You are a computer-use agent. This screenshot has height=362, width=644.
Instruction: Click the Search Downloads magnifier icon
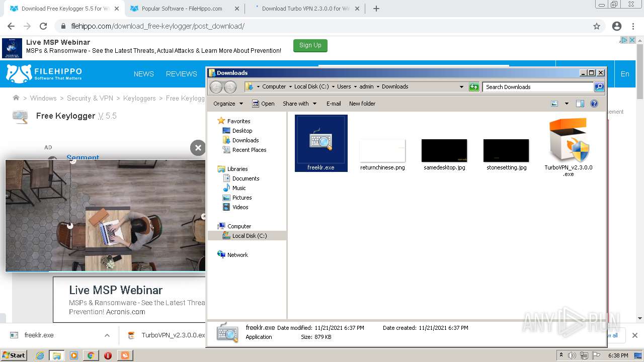tap(599, 87)
